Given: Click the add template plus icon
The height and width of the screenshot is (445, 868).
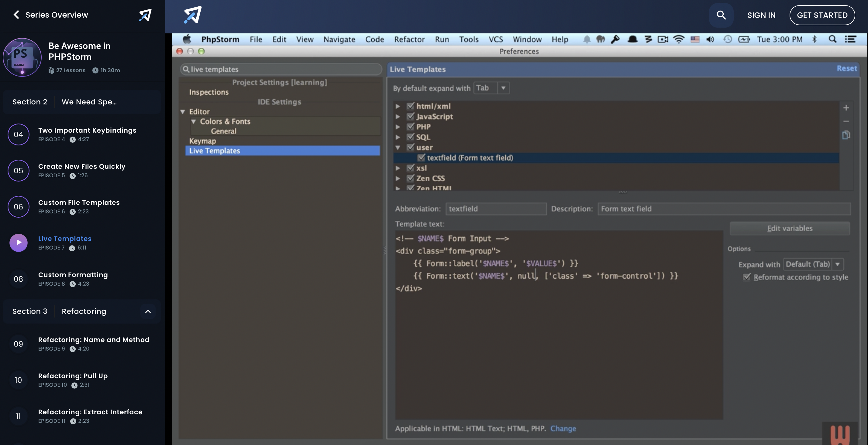Looking at the screenshot, I should 846,108.
